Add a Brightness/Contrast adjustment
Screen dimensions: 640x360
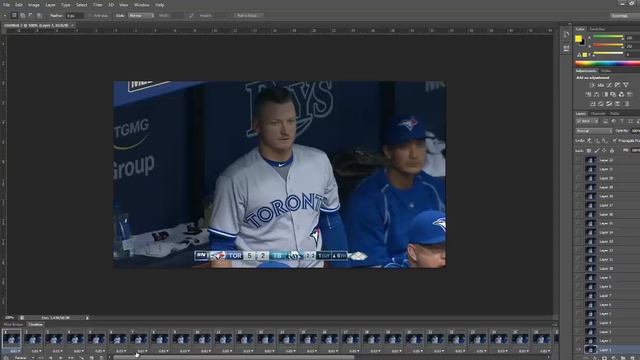point(592,85)
